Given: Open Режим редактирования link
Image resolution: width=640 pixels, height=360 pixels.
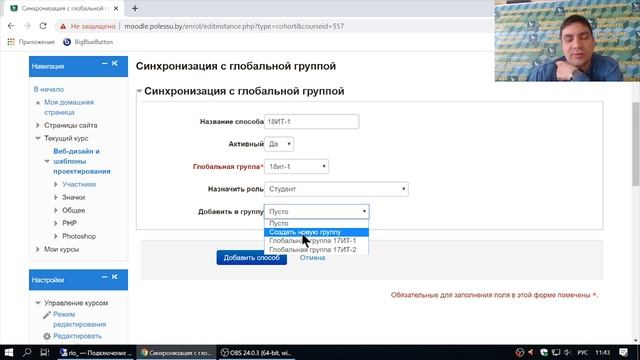Looking at the screenshot, I should [x=80, y=319].
